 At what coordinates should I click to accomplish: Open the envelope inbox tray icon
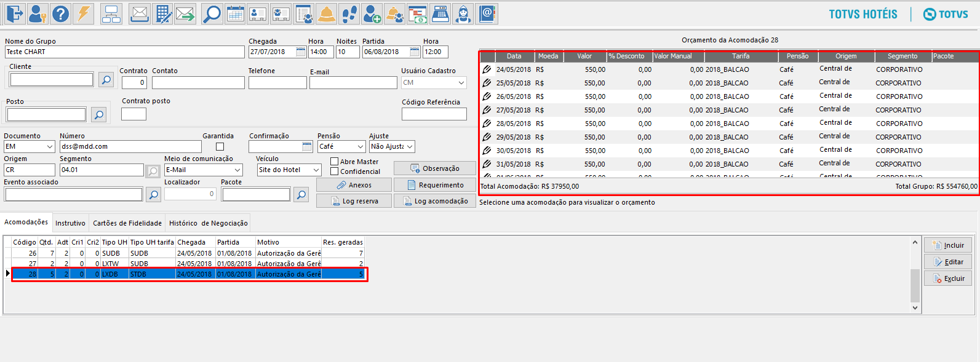(x=140, y=14)
